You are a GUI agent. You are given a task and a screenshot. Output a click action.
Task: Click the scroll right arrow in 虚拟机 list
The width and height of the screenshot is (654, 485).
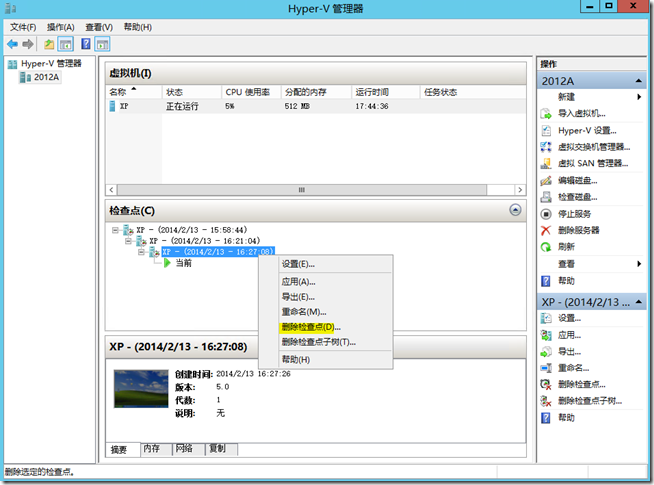pyautogui.click(x=520, y=190)
